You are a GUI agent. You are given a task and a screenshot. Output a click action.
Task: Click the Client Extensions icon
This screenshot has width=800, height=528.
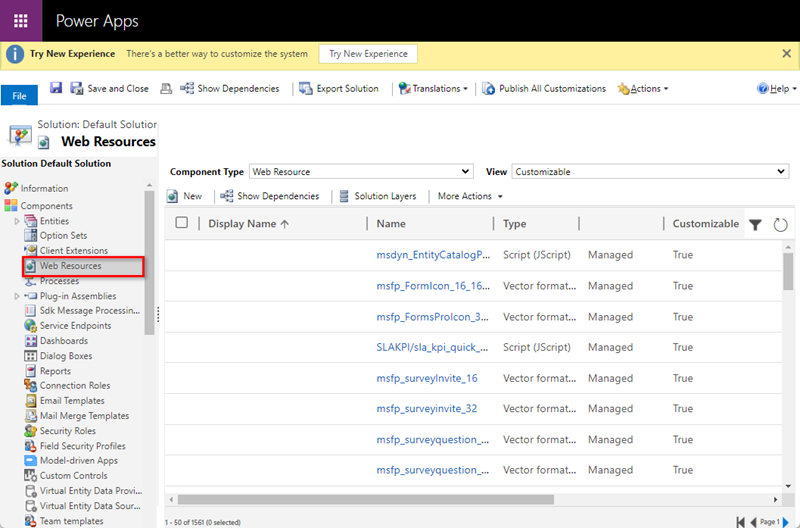pos(31,250)
